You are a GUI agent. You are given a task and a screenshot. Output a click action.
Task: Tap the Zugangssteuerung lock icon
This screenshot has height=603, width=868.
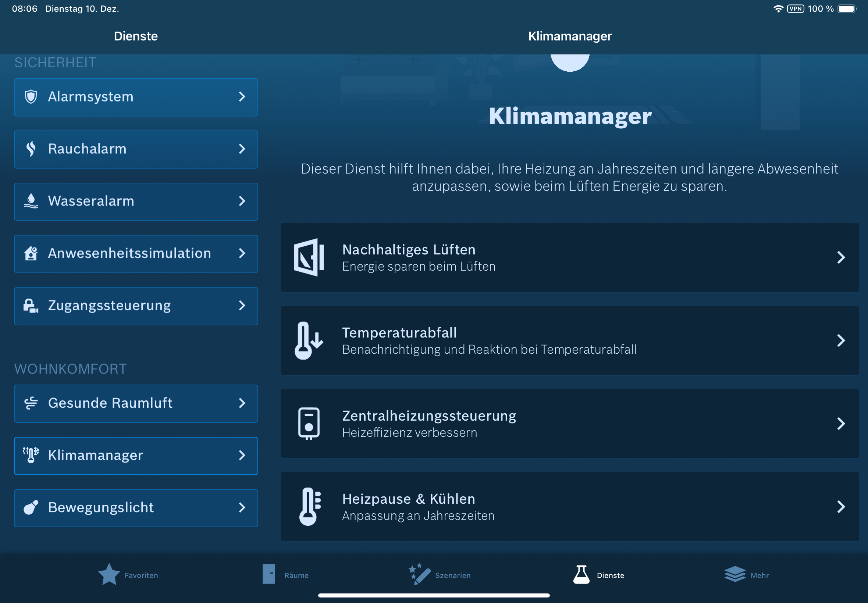point(31,305)
